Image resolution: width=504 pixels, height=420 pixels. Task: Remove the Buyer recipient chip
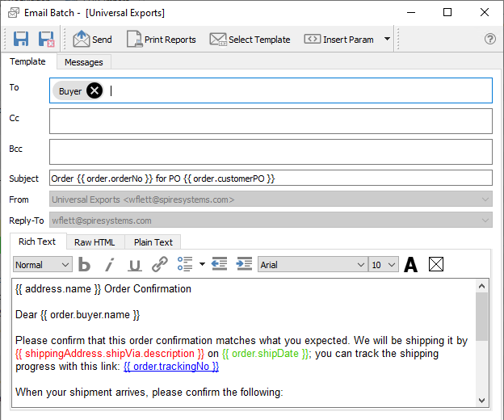point(94,90)
